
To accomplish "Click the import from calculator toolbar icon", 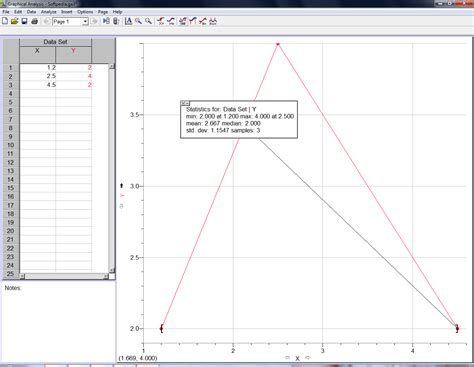I will pyautogui.click(x=116, y=21).
